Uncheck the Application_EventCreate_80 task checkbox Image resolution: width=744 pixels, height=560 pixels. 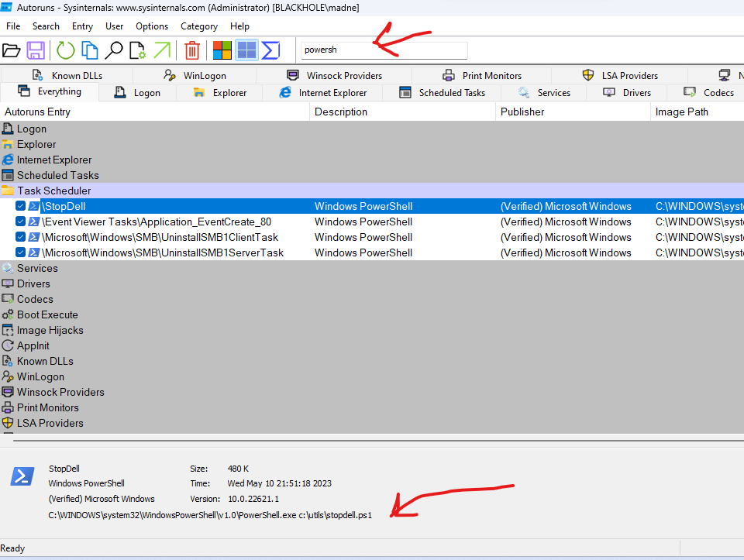point(20,222)
